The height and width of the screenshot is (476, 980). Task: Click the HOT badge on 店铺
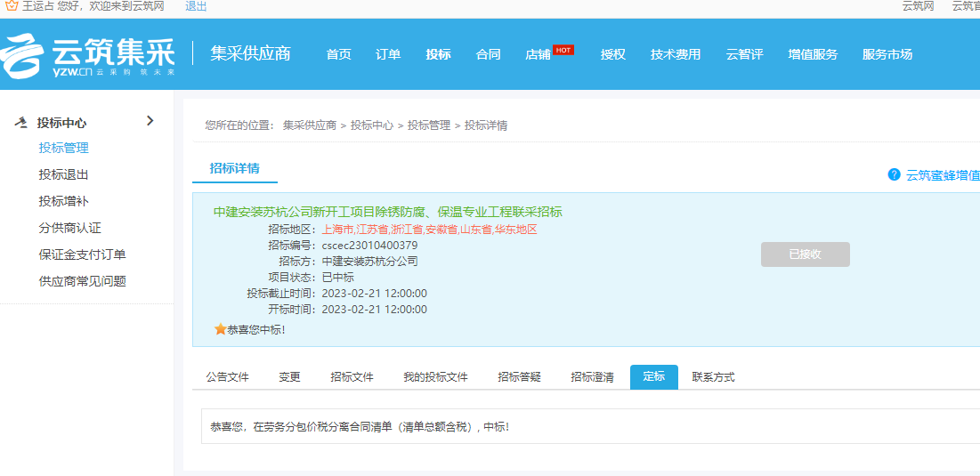click(x=563, y=50)
